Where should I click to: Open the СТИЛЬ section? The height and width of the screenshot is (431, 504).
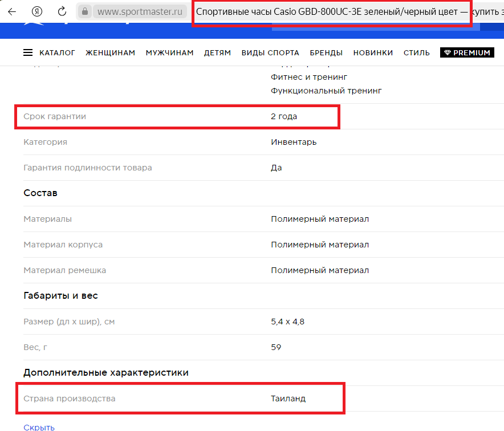pyautogui.click(x=417, y=52)
